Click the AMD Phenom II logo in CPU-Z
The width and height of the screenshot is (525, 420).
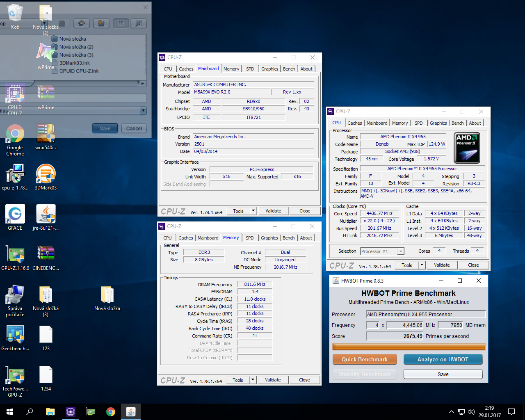[x=467, y=148]
